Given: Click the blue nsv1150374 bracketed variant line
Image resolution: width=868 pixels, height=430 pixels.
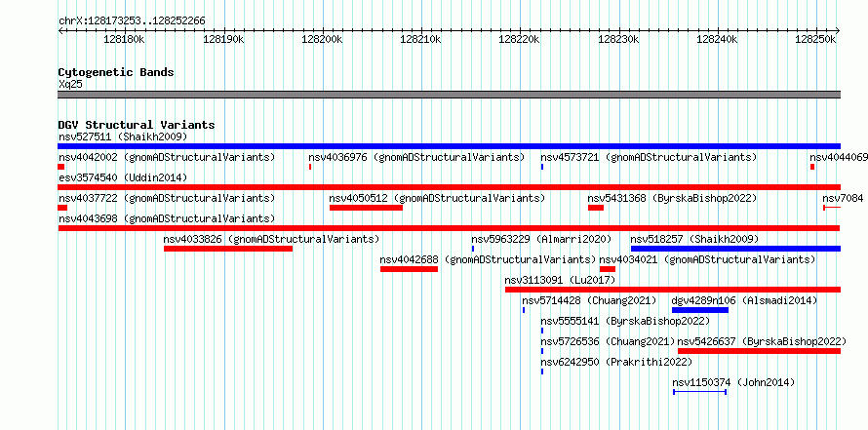Looking at the screenshot, I should click(x=699, y=392).
